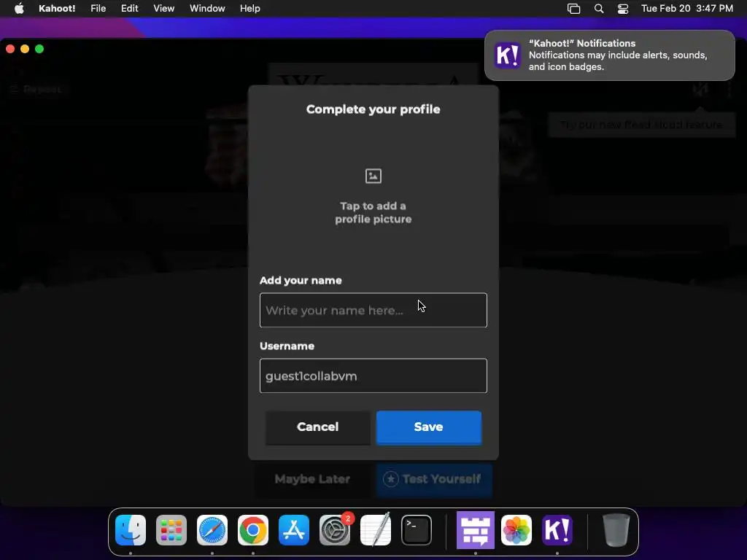Click the 'Tap to add a profile picture' text

pos(373,212)
